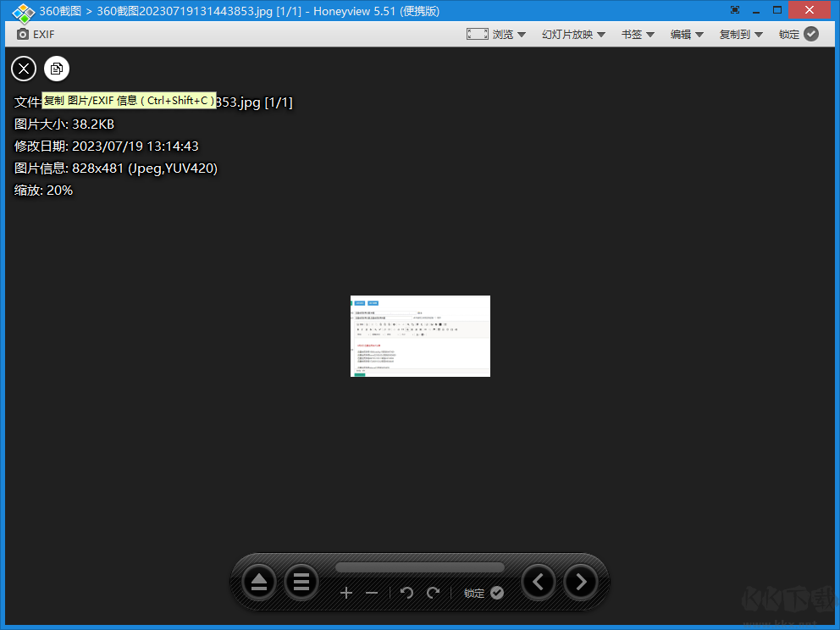Zoom out with the minus icon

point(372,593)
